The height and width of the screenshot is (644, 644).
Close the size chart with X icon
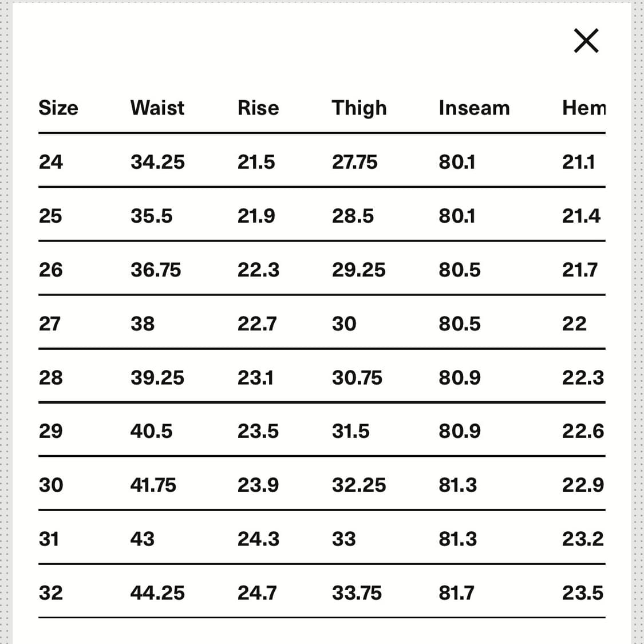(586, 41)
